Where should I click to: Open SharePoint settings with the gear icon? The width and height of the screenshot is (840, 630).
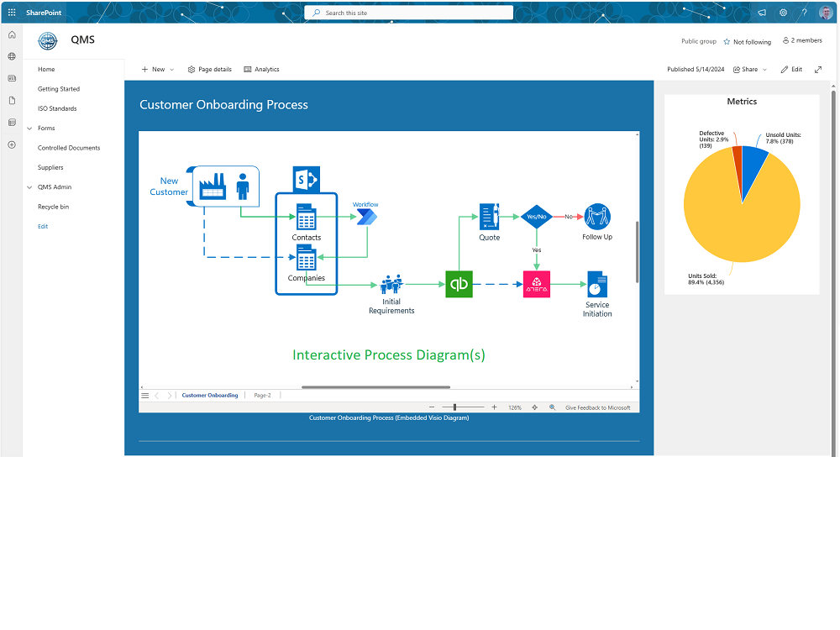783,12
